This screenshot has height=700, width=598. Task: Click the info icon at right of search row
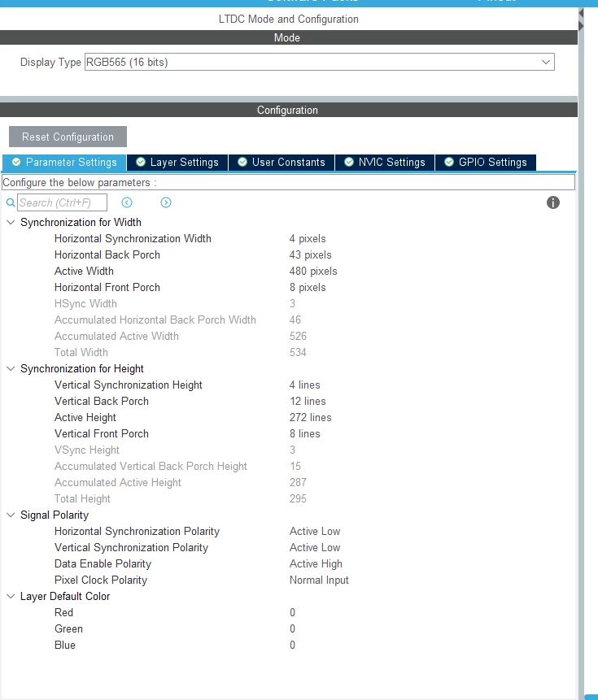[x=553, y=202]
